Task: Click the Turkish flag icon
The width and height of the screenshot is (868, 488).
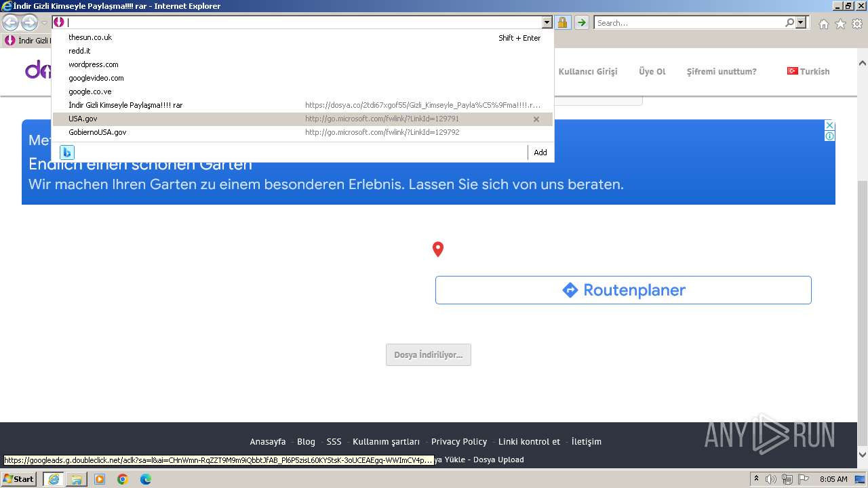Action: coord(792,70)
